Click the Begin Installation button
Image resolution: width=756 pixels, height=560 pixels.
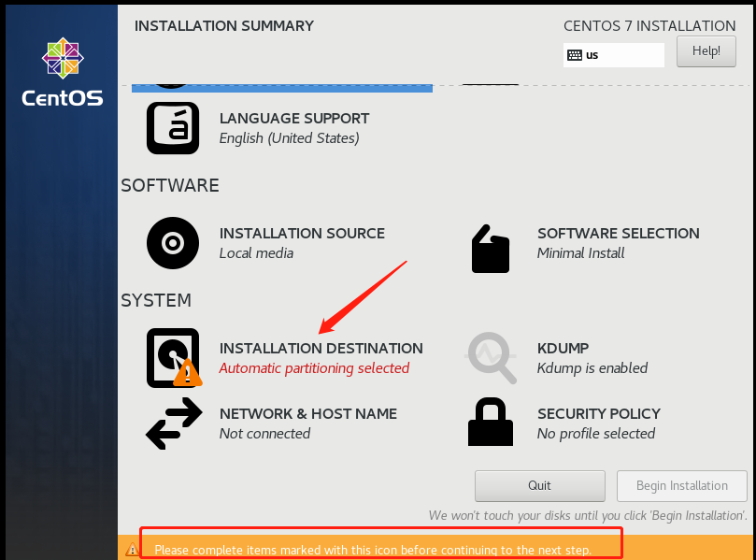[682, 486]
